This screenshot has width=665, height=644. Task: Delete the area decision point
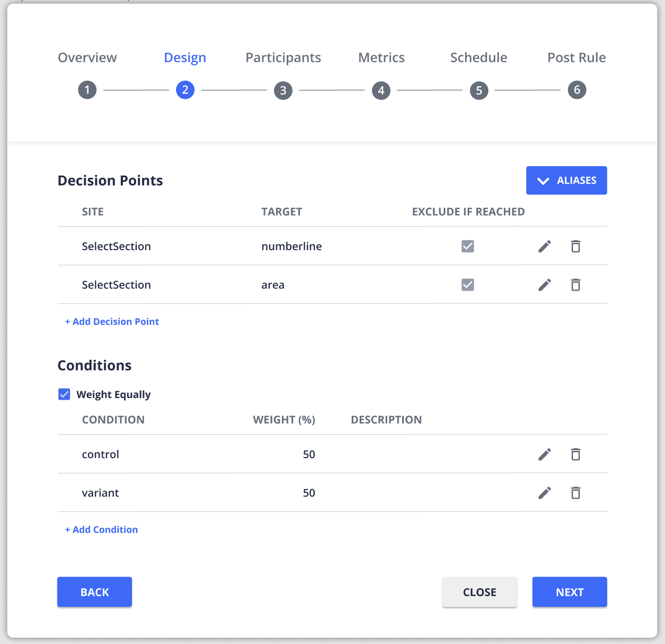575,285
